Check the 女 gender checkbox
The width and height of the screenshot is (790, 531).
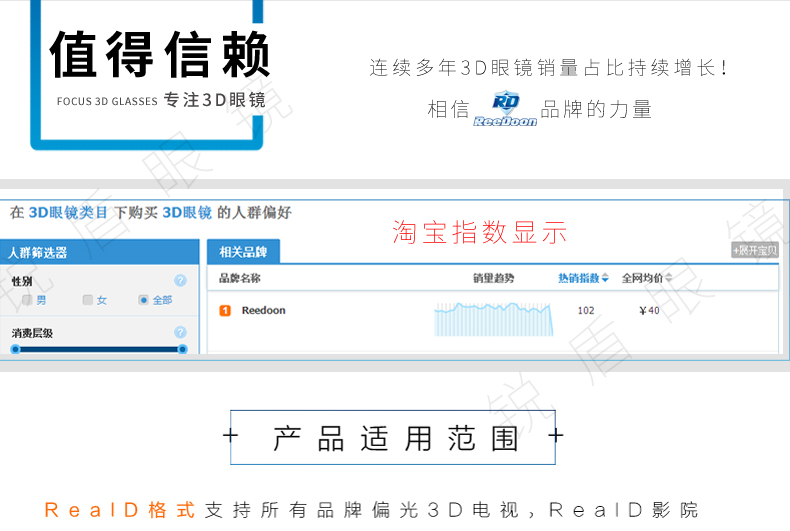pyautogui.click(x=88, y=300)
